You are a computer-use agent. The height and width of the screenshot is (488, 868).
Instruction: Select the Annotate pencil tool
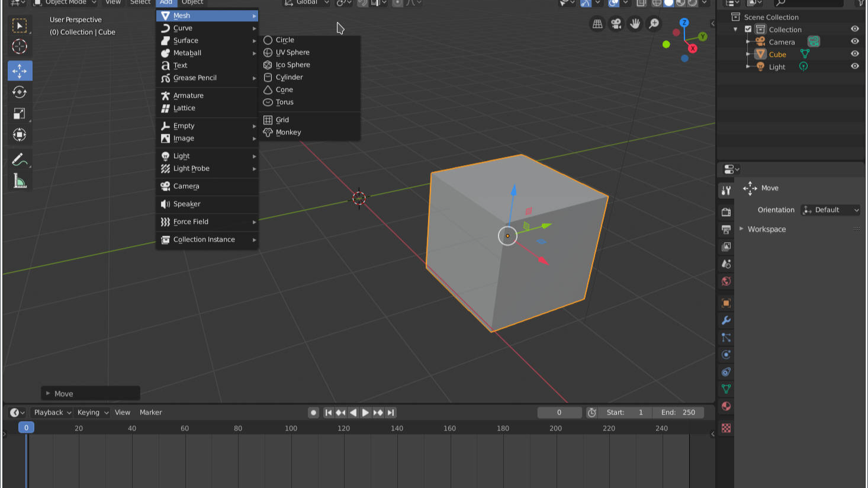click(20, 159)
